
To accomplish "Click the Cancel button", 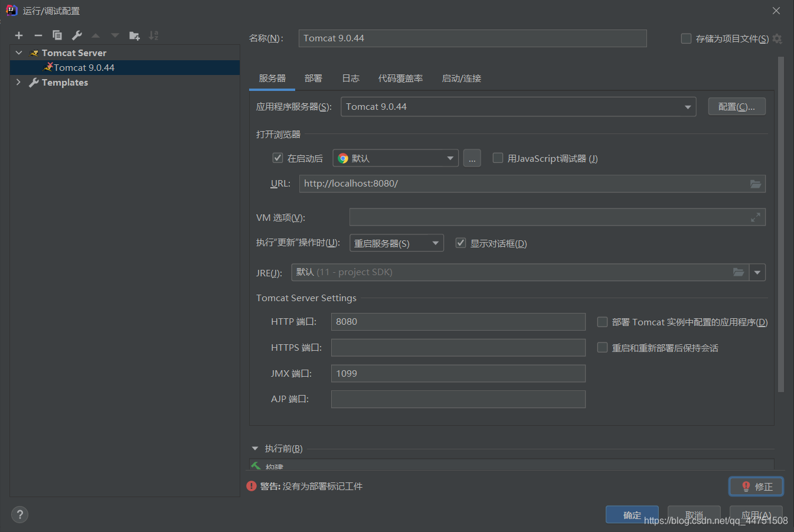I will tap(694, 515).
